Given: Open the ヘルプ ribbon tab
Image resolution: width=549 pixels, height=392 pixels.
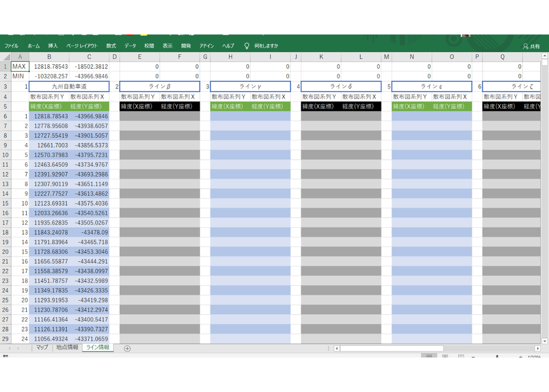Looking at the screenshot, I should click(228, 46).
